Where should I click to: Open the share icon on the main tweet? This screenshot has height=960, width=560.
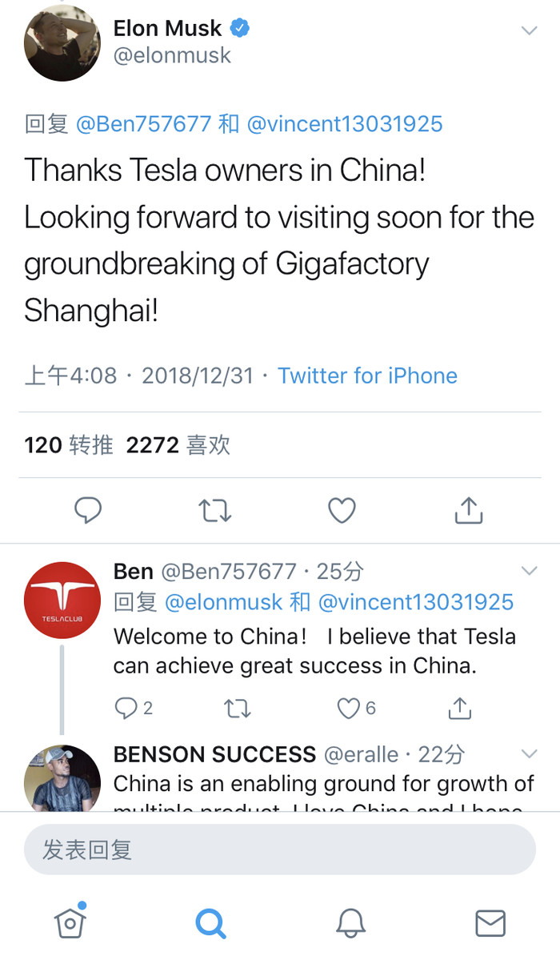(x=468, y=510)
